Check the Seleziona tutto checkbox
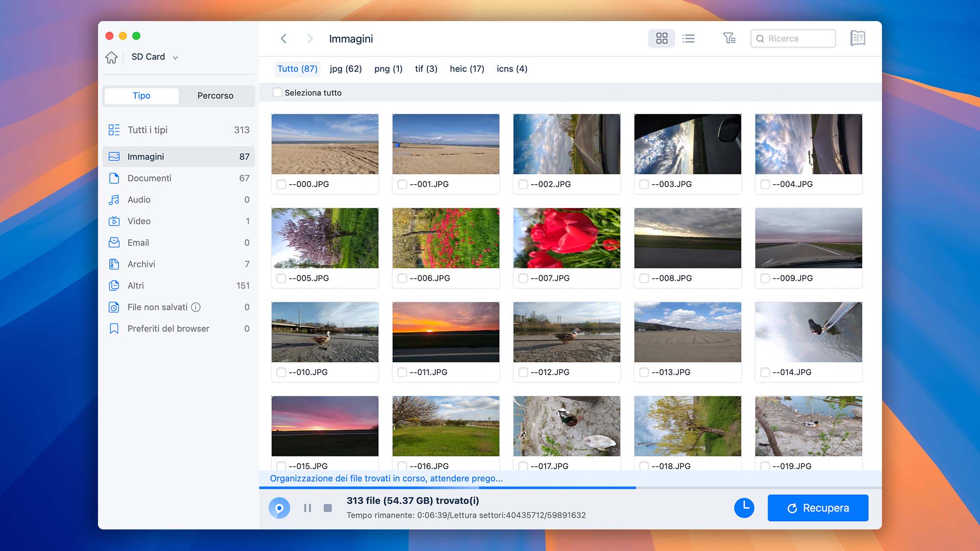The image size is (980, 551). point(277,93)
